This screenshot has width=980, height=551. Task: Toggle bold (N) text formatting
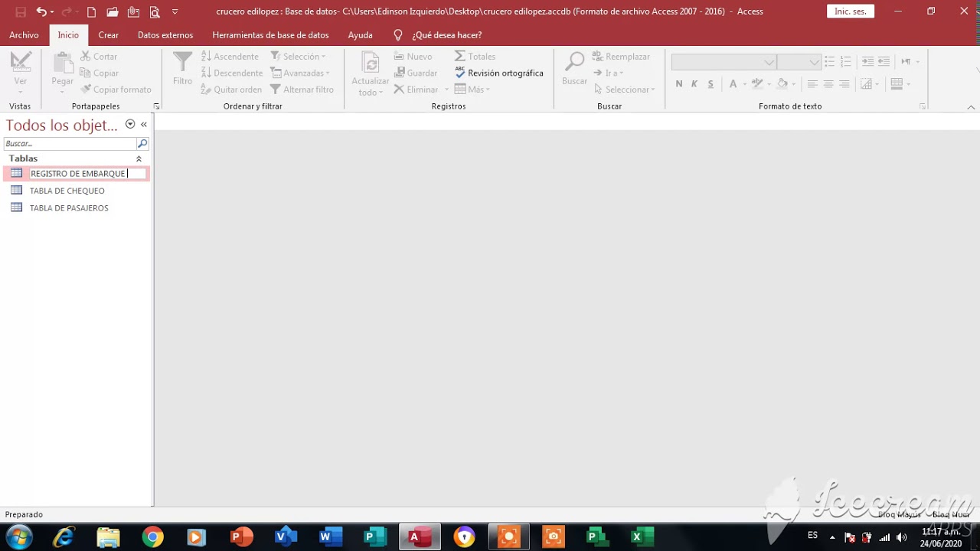pos(679,84)
